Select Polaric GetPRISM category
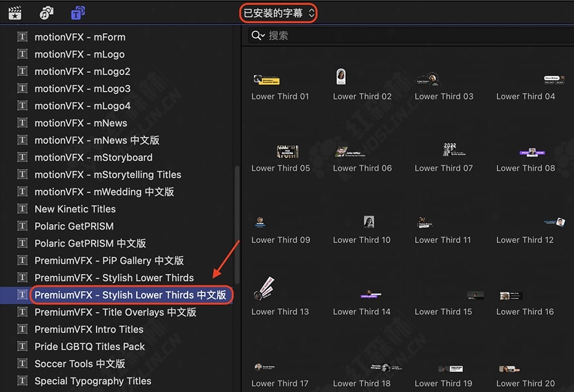The image size is (574, 392). [x=74, y=226]
